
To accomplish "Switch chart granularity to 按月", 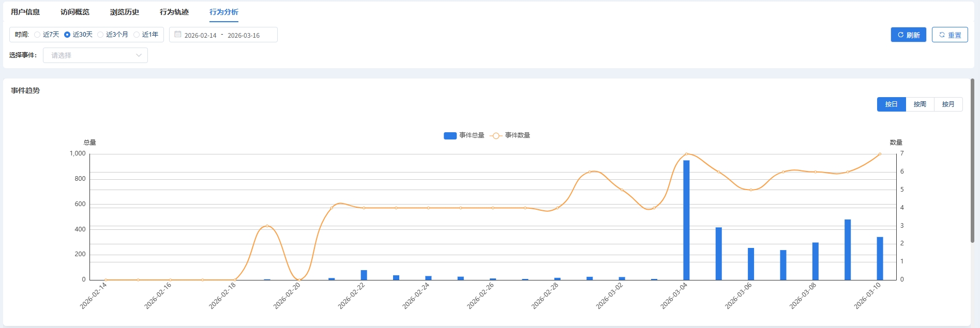I will (x=948, y=104).
